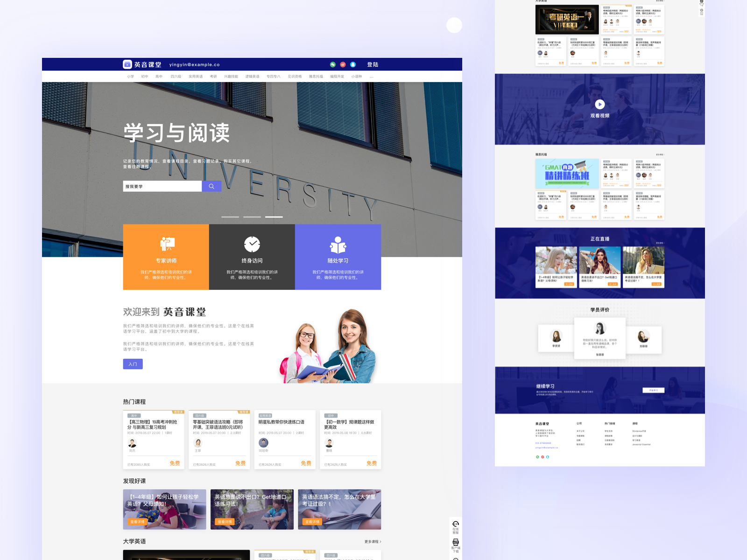This screenshot has width=747, height=560.
Task: Click footer email yingyin@example.co link
Action: coord(547,448)
